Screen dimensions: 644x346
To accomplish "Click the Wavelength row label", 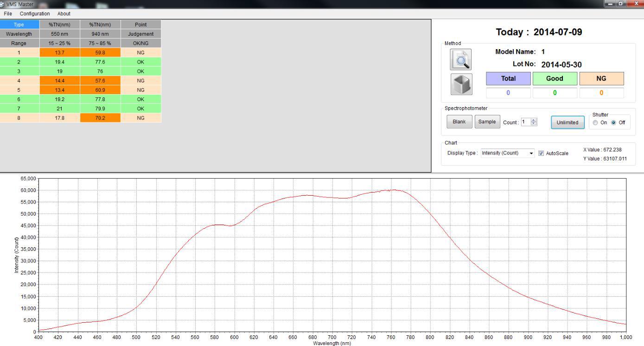I will click(x=19, y=34).
